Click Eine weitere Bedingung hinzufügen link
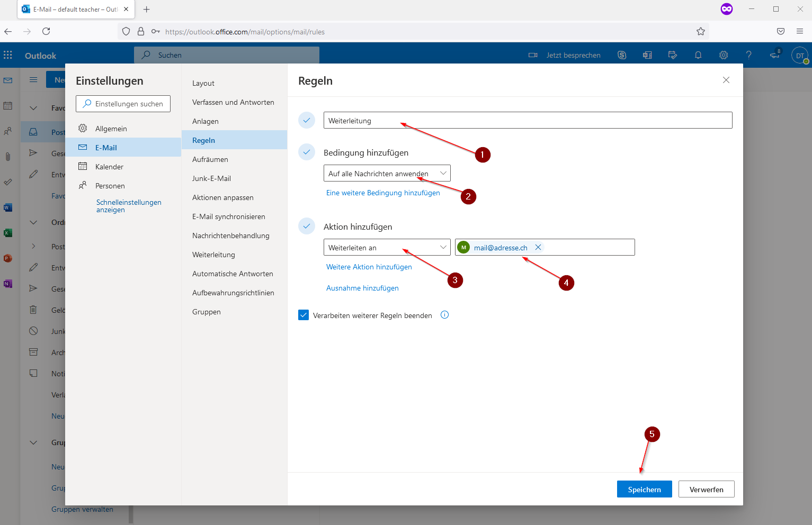The image size is (812, 525). pos(383,193)
